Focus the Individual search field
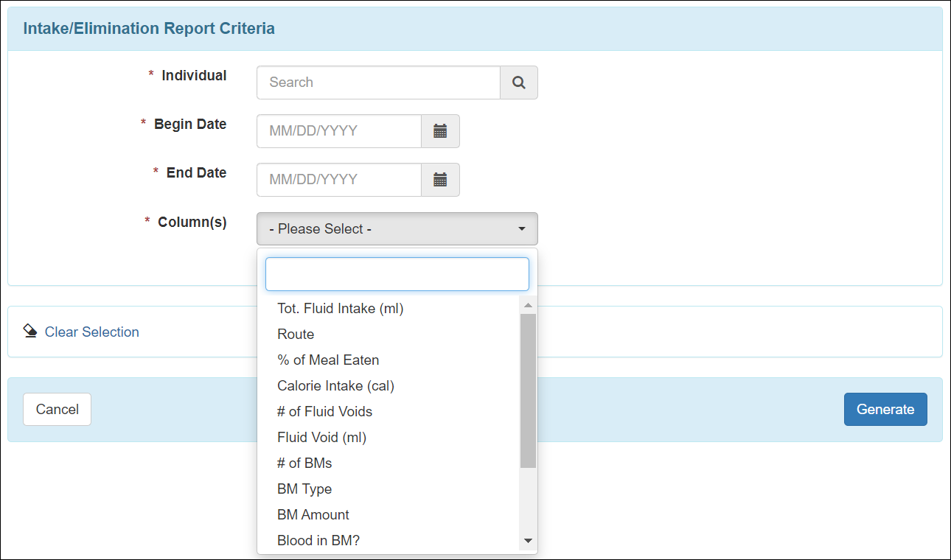The width and height of the screenshot is (951, 560). point(378,83)
